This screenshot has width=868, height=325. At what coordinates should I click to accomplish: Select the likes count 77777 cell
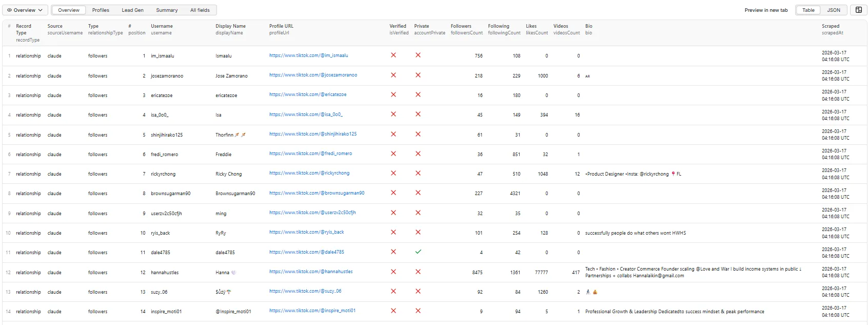coord(541,273)
